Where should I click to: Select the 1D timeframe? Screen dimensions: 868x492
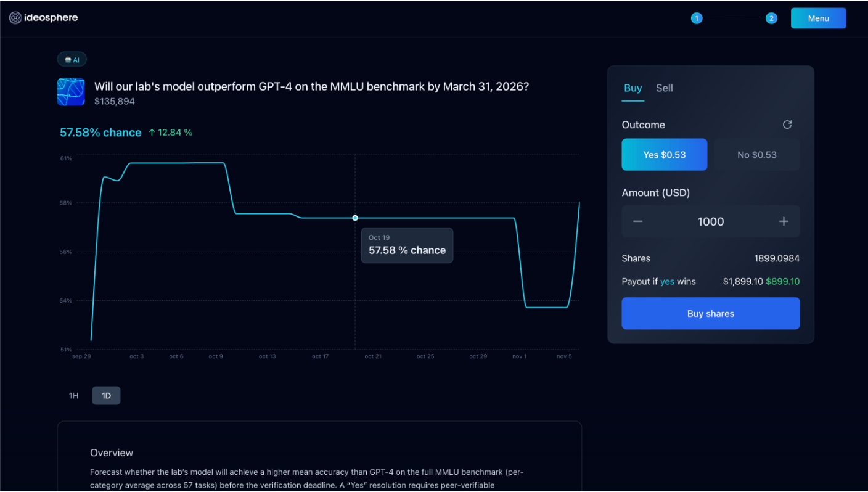106,395
